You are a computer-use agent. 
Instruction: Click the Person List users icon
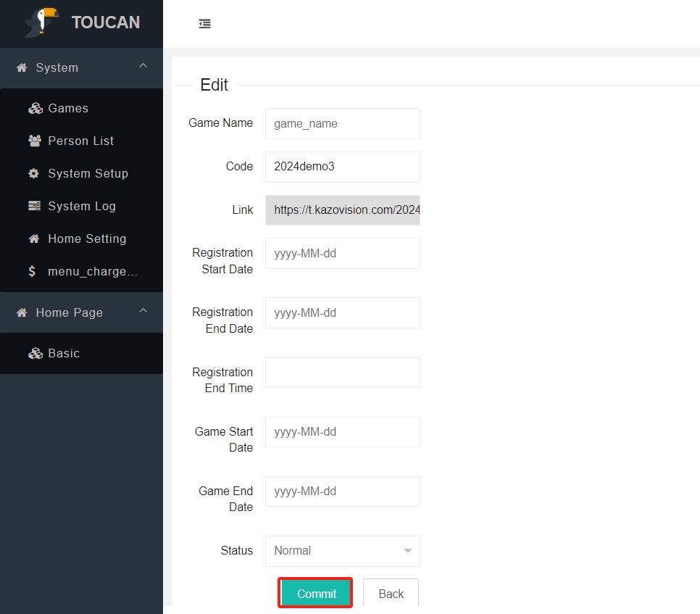click(x=35, y=141)
